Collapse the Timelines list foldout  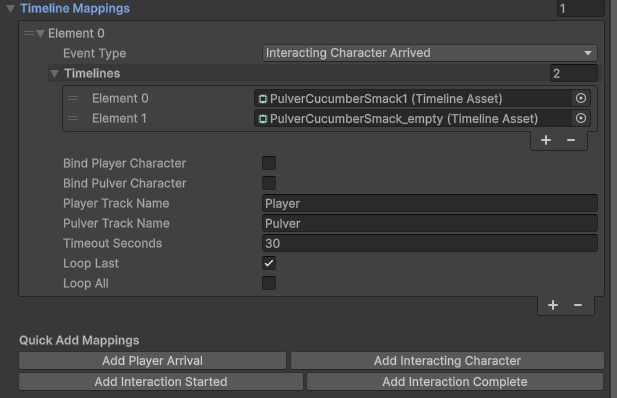(54, 74)
